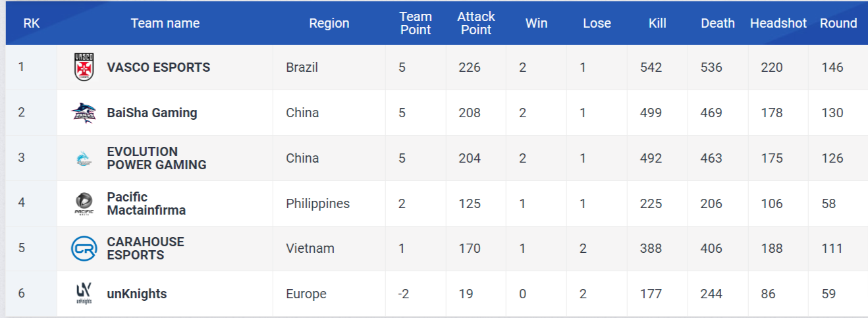Screen dimensions: 868x318
Task: Sort by the Attack Point column header
Action: 475,23
